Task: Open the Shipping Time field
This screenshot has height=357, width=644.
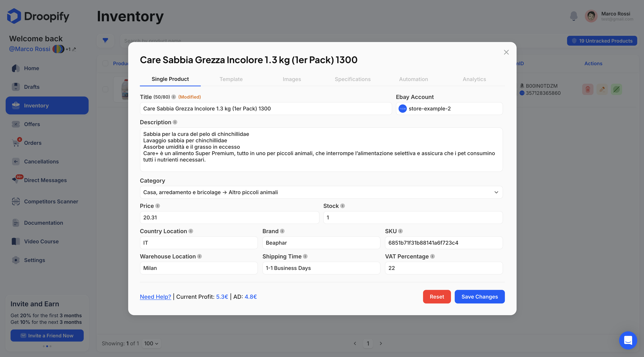Action: point(321,268)
